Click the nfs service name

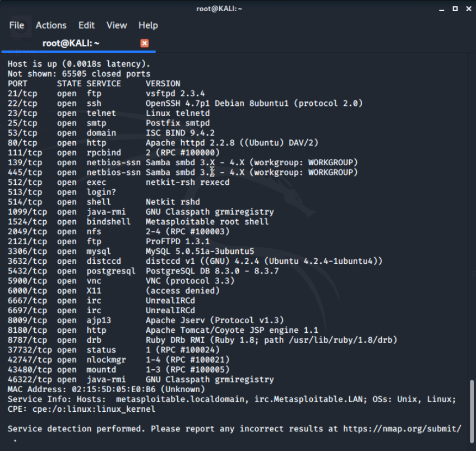pos(94,232)
